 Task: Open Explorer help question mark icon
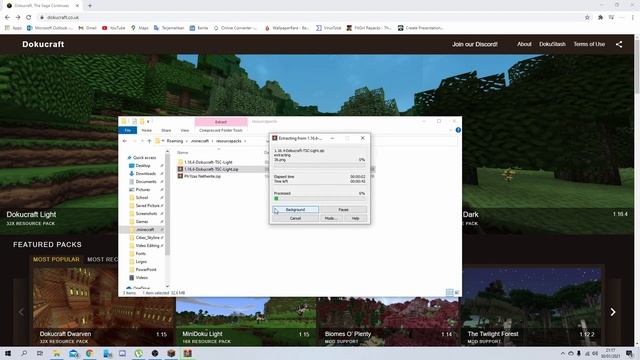(458, 130)
